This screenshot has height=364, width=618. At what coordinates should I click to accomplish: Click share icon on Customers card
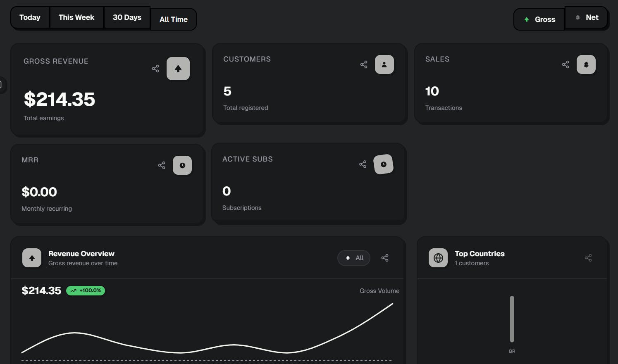coord(364,64)
